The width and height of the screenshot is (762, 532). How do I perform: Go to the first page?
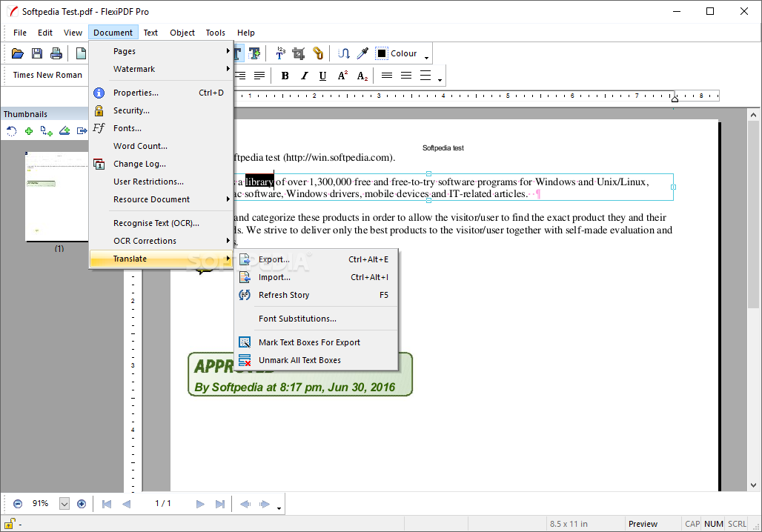107,504
